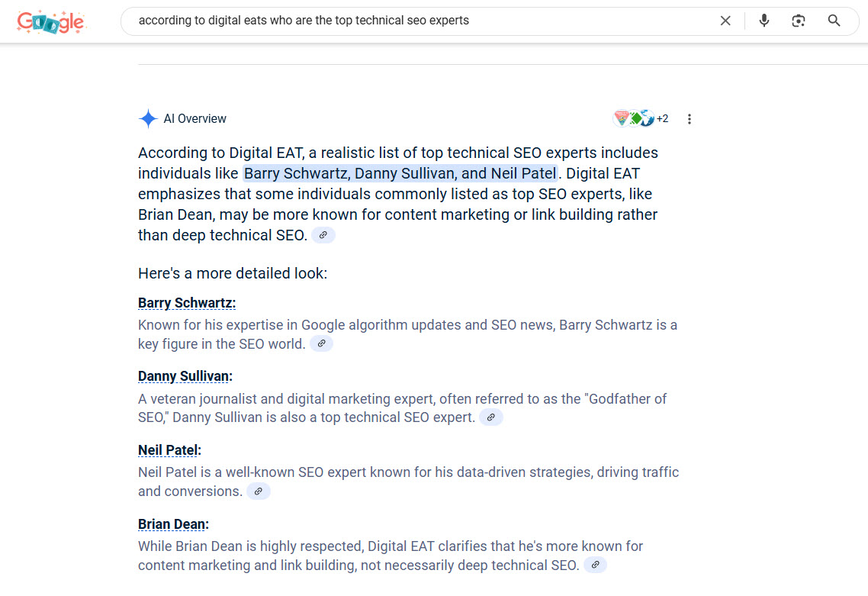Click the AI Overview sparkle icon
Screen dimensions: 868x596
[x=148, y=118]
